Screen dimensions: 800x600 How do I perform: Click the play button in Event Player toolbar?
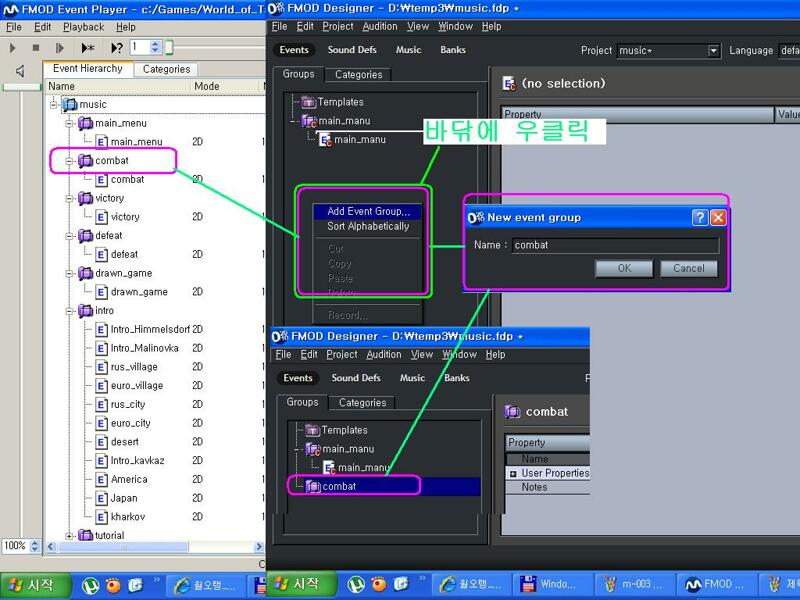(x=13, y=48)
